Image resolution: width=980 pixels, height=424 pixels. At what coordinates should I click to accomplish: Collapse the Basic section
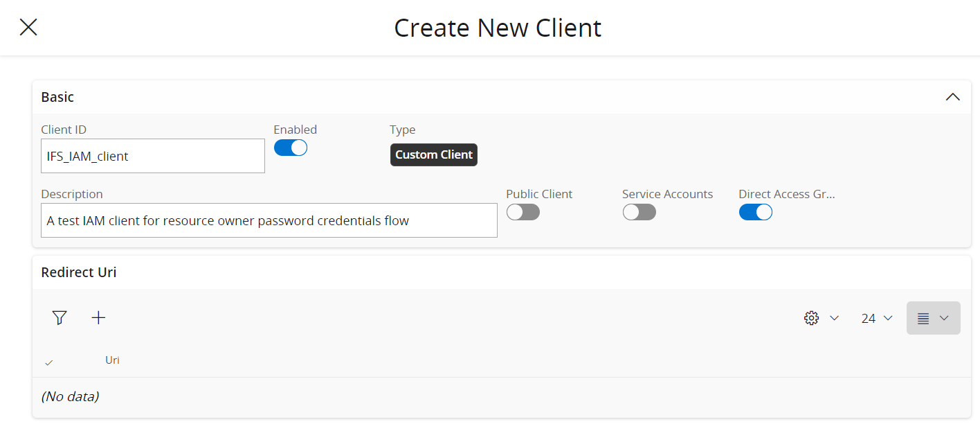(952, 97)
